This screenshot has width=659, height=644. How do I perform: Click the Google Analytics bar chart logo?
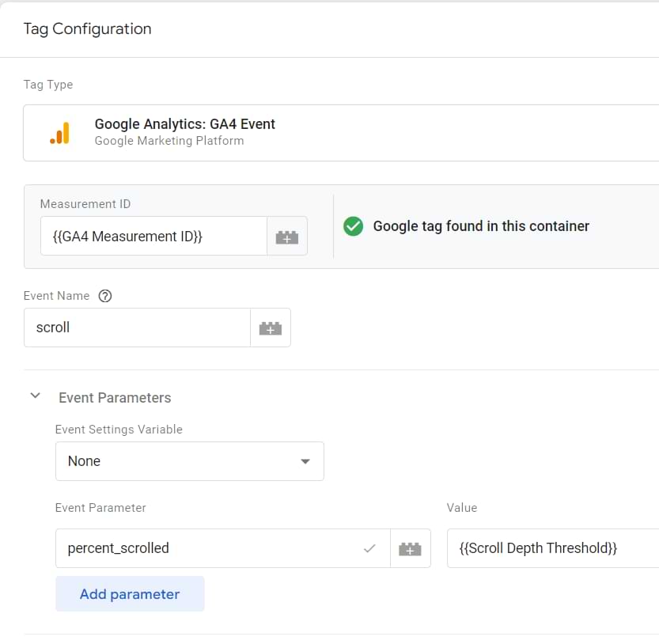pyautogui.click(x=59, y=133)
